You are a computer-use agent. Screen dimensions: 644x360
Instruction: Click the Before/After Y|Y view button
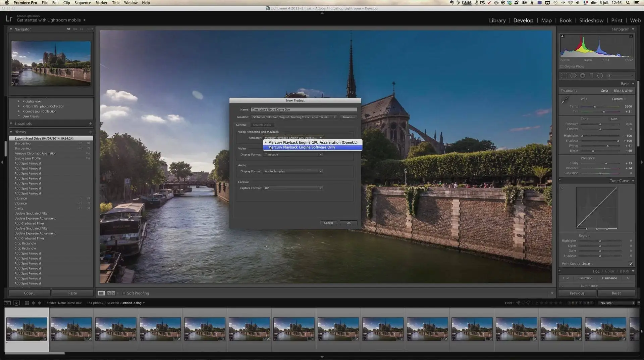(x=111, y=293)
